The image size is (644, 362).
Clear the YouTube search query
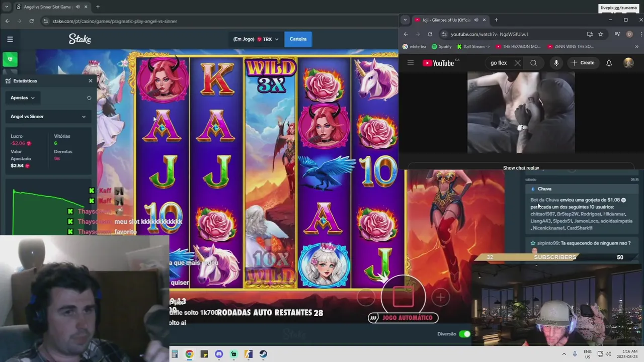pos(517,63)
